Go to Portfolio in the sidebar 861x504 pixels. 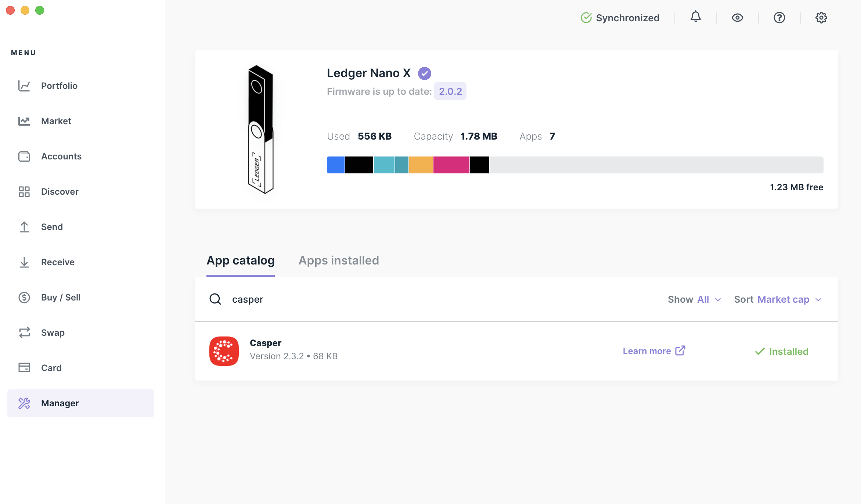[59, 86]
